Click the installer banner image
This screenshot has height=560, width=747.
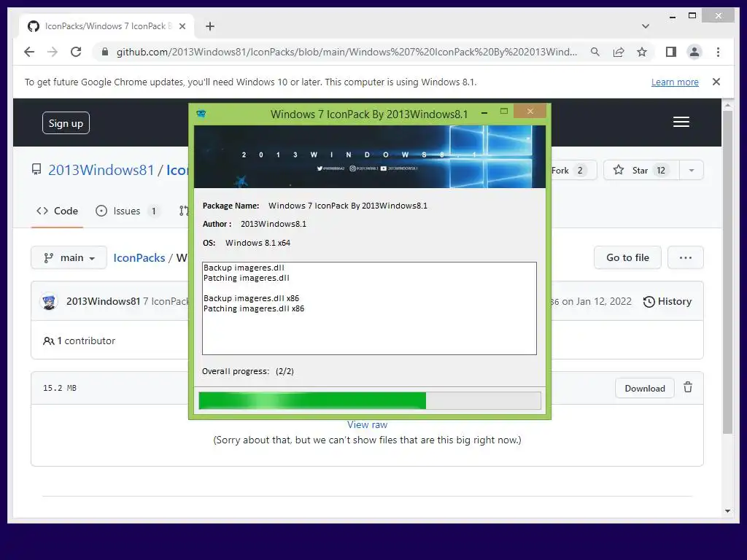pyautogui.click(x=369, y=157)
